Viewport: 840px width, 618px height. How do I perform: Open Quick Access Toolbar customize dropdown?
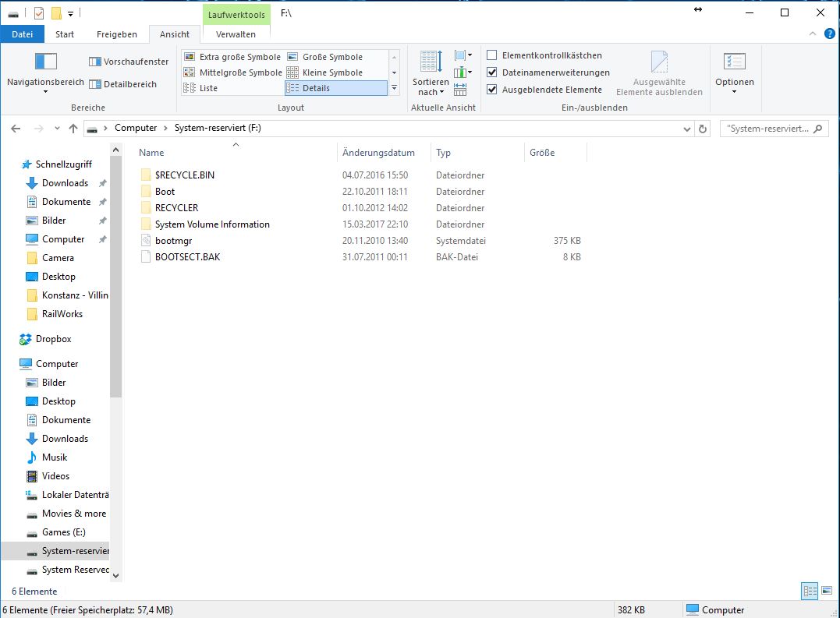coord(70,14)
